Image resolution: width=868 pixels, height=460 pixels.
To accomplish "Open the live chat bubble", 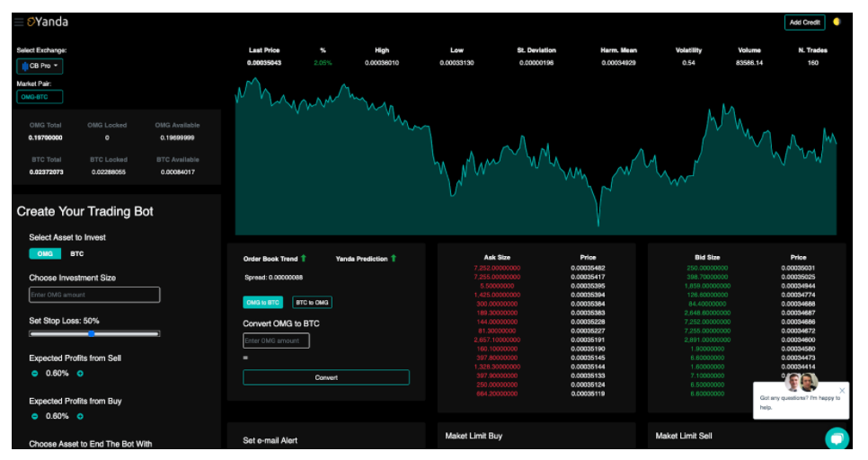I will click(837, 438).
